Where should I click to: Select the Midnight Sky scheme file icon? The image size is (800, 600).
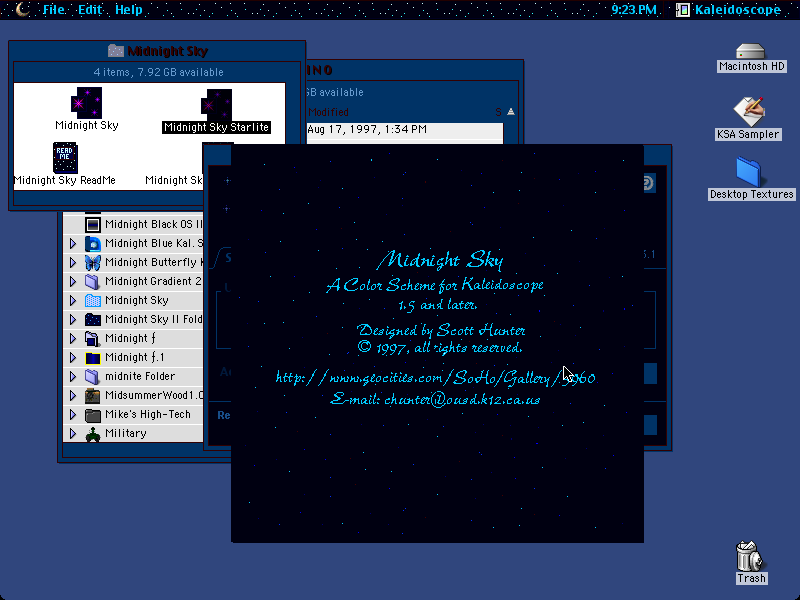point(86,103)
